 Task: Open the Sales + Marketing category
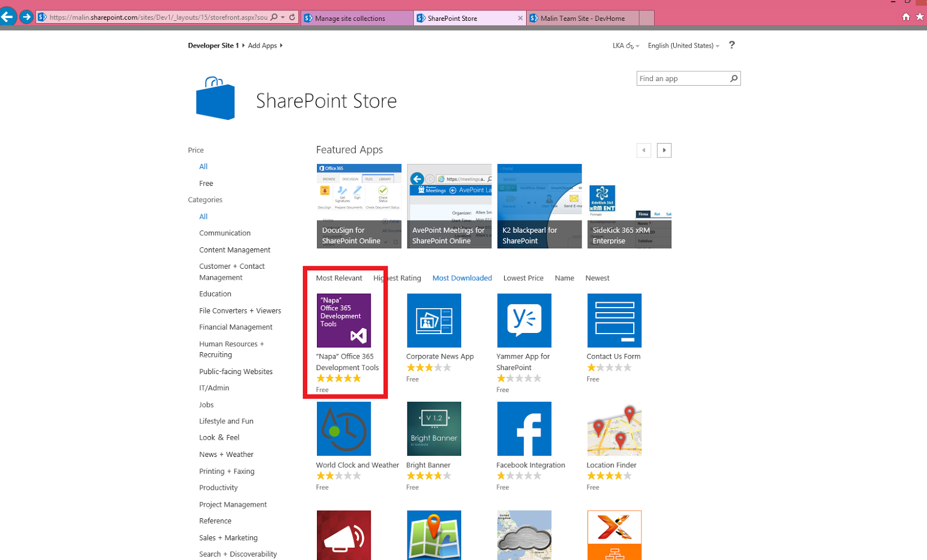228,538
